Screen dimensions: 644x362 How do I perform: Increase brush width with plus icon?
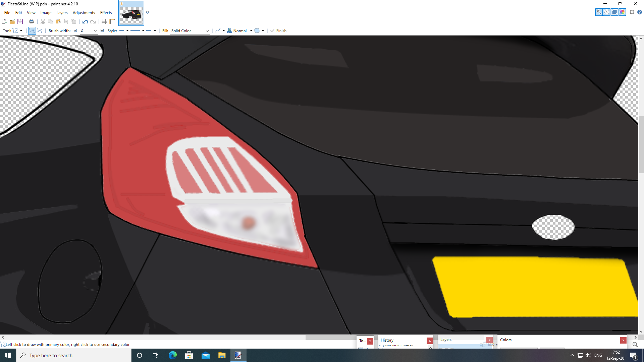coord(102,31)
